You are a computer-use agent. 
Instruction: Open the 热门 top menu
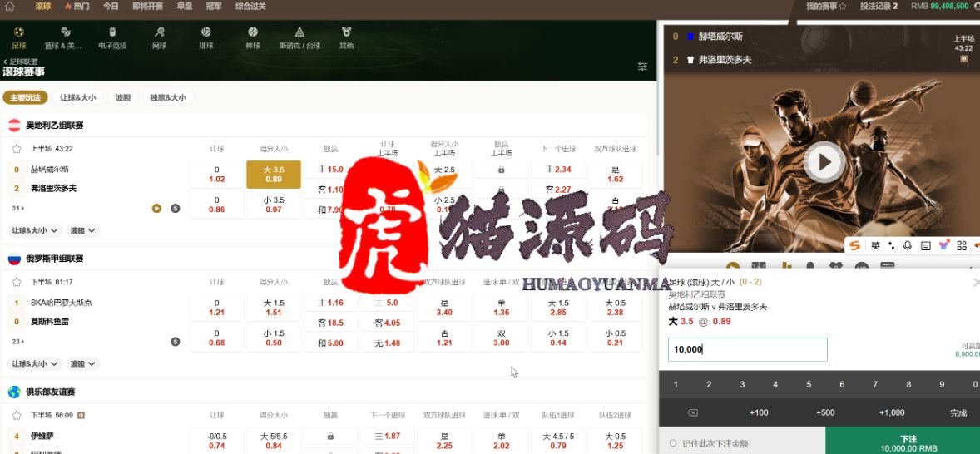tap(77, 7)
